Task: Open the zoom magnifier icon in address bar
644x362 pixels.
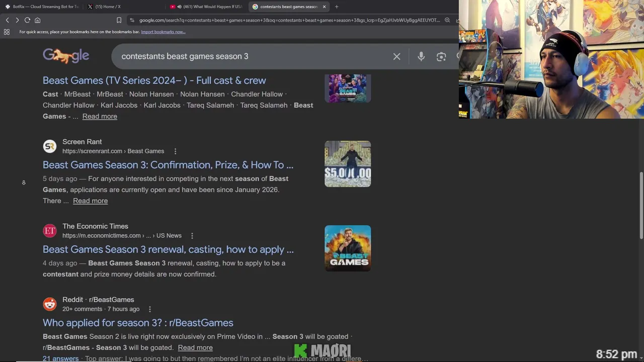Action: tap(447, 20)
